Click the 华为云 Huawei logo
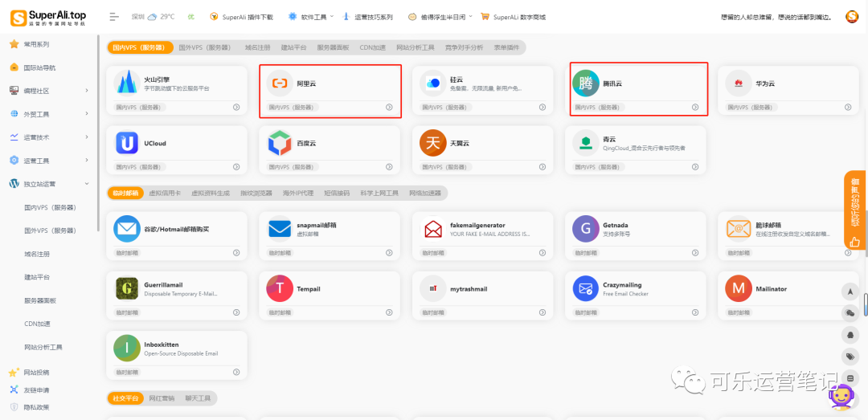 coord(739,83)
